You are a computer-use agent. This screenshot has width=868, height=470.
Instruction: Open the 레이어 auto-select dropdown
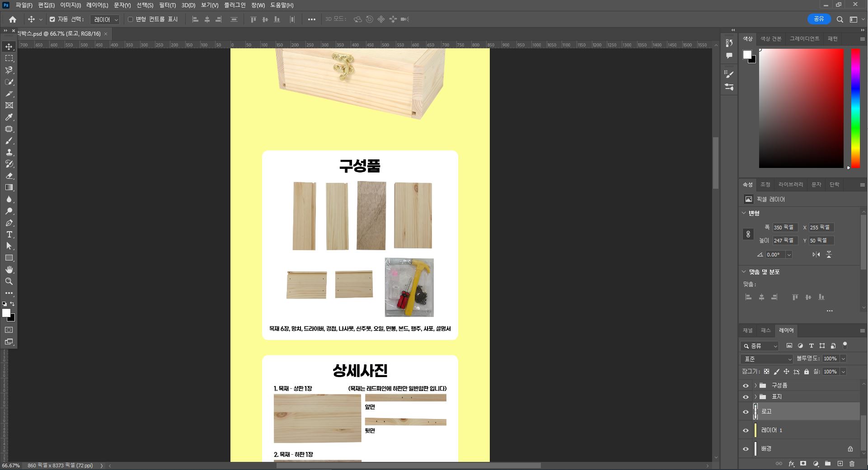click(x=105, y=19)
